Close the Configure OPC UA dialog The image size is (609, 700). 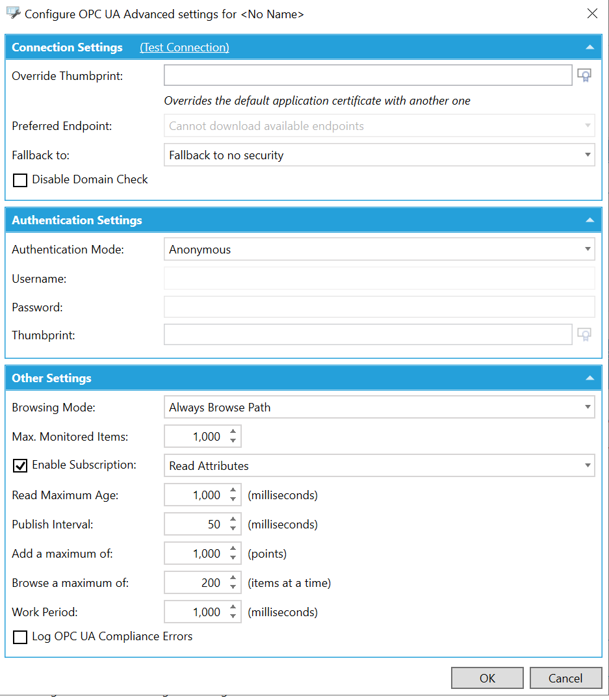(x=592, y=14)
